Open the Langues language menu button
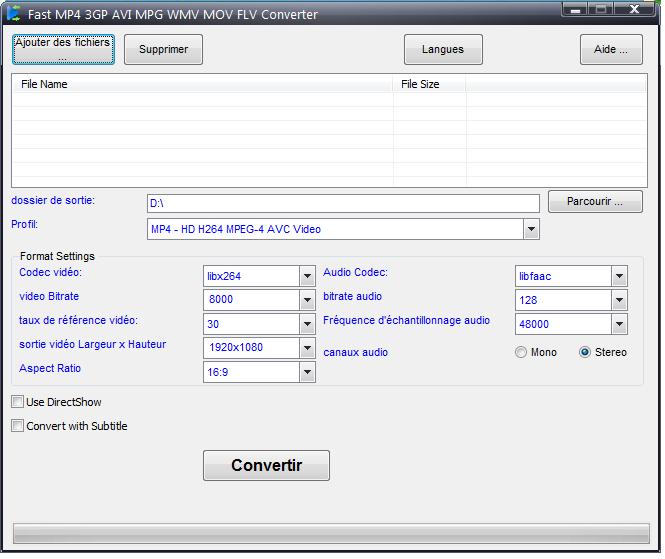The height and width of the screenshot is (559, 665). pos(443,50)
